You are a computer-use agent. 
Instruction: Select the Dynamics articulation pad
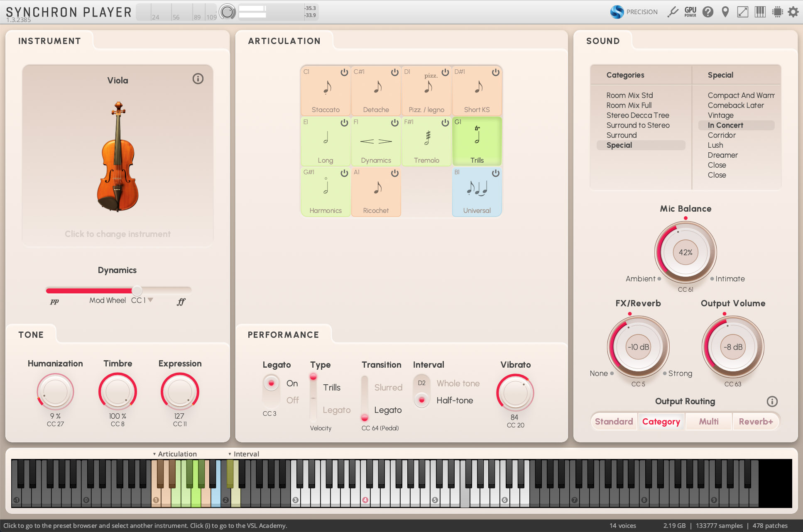pyautogui.click(x=376, y=141)
